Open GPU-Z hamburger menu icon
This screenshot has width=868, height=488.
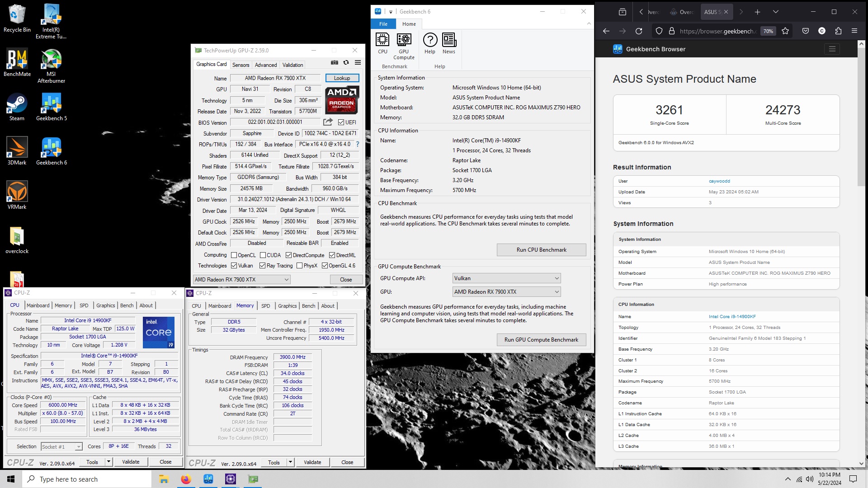[x=358, y=62]
